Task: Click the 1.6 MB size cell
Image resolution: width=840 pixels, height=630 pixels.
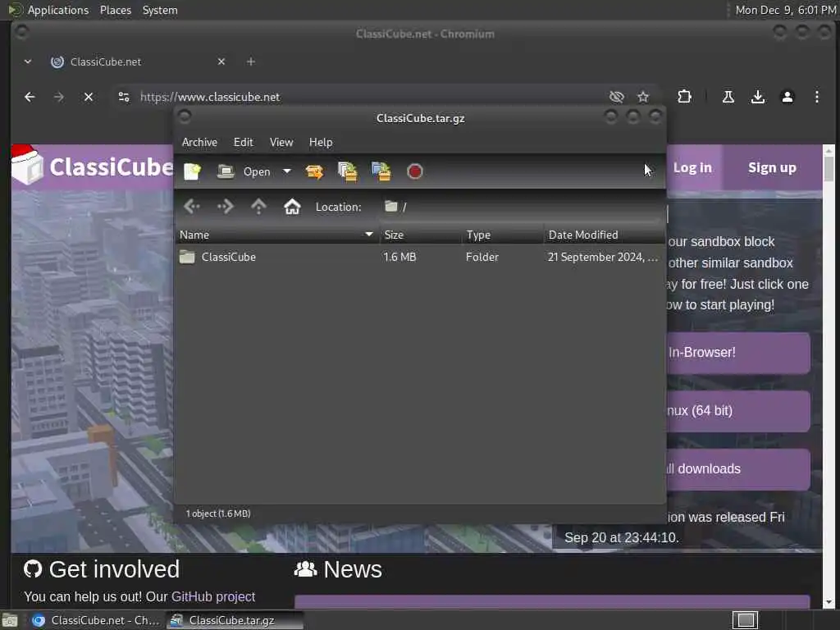Action: [399, 257]
